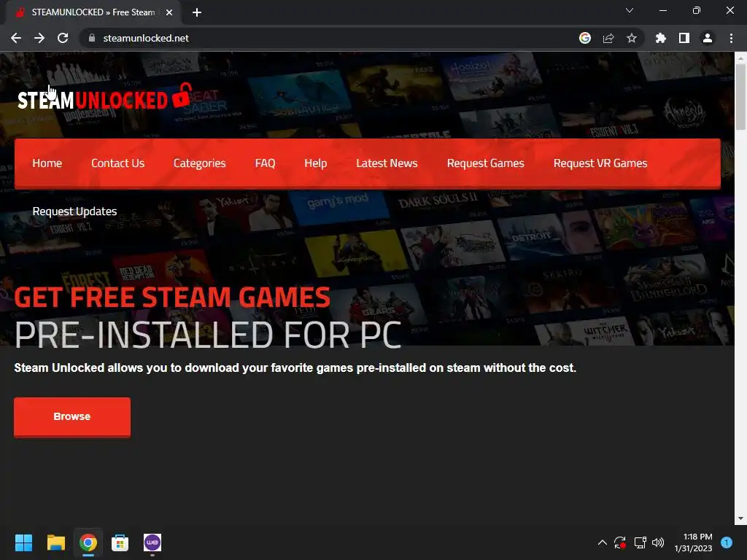
Task: Open File Explorer from the taskbar
Action: click(55, 542)
